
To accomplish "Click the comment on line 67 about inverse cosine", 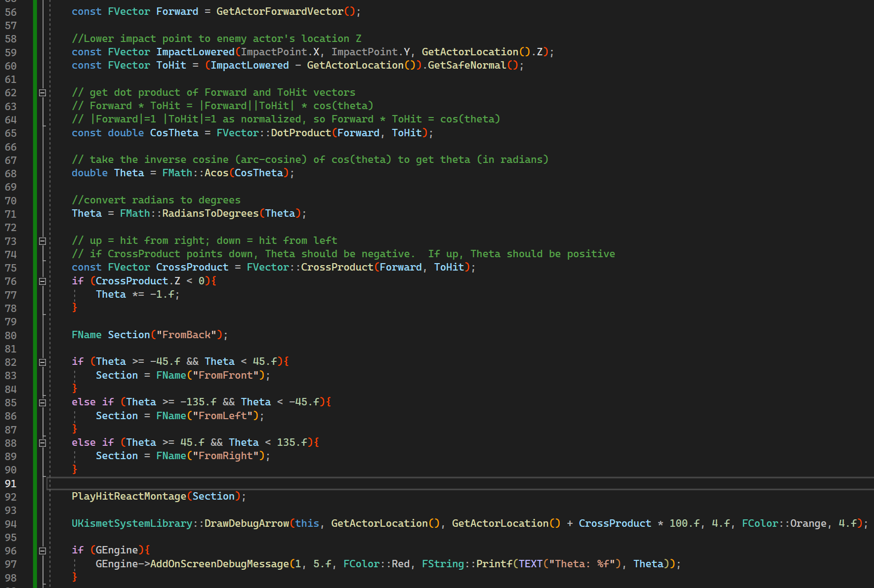I will [x=310, y=159].
